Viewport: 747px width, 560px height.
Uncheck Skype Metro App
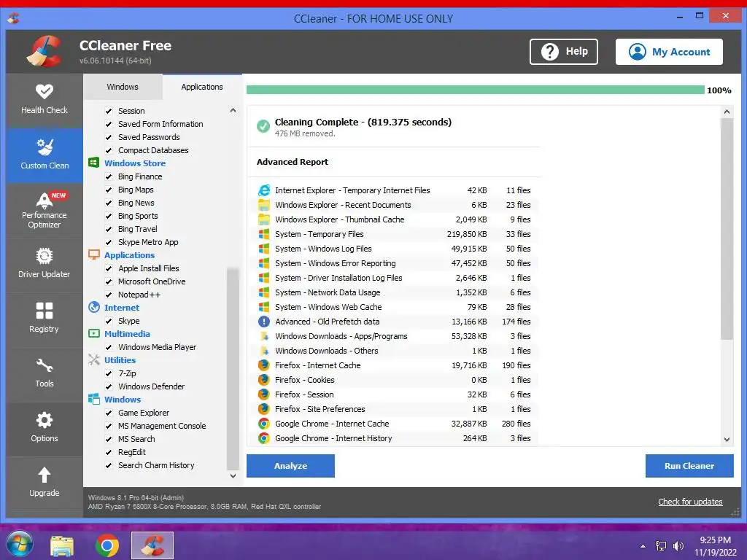[109, 242]
